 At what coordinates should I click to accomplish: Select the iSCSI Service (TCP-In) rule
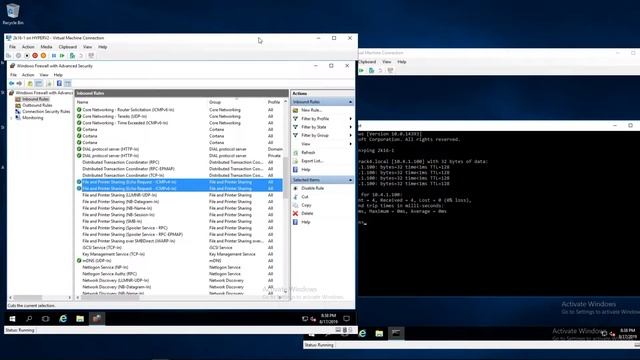pos(102,247)
